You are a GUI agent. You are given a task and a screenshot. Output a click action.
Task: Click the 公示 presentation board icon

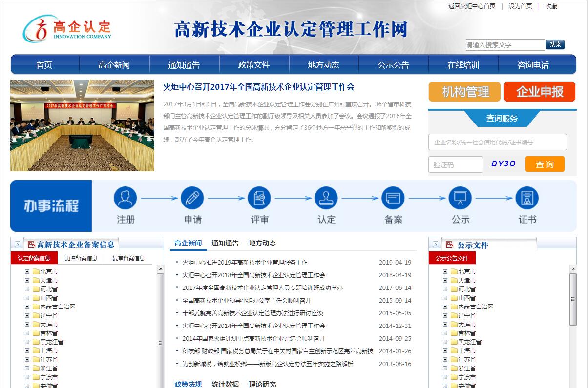click(x=460, y=198)
